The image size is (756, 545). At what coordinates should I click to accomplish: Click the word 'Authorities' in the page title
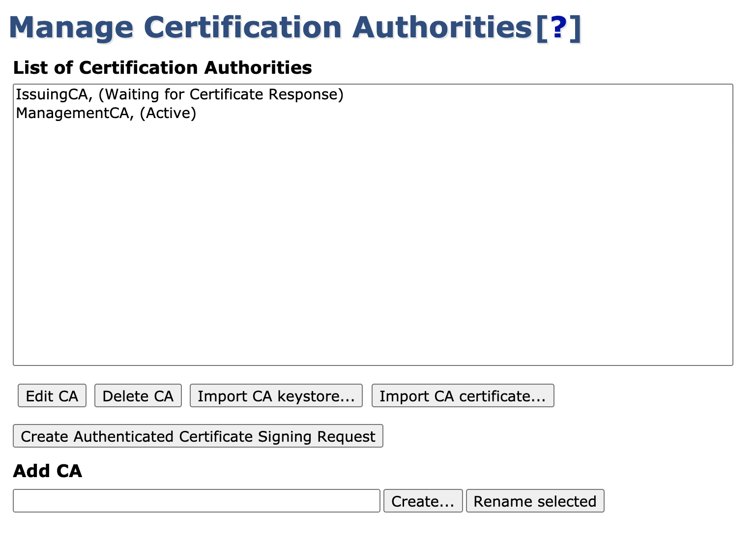pos(442,28)
